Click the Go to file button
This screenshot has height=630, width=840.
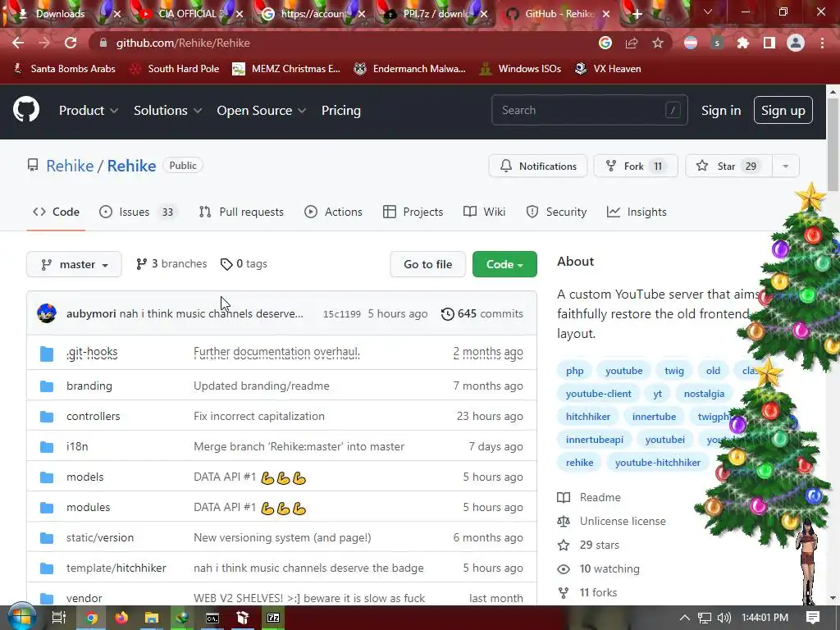coord(427,264)
